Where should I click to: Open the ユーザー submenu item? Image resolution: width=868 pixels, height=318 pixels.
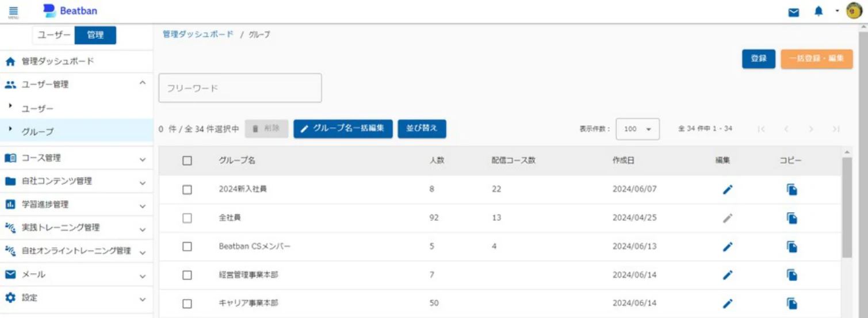point(77,108)
